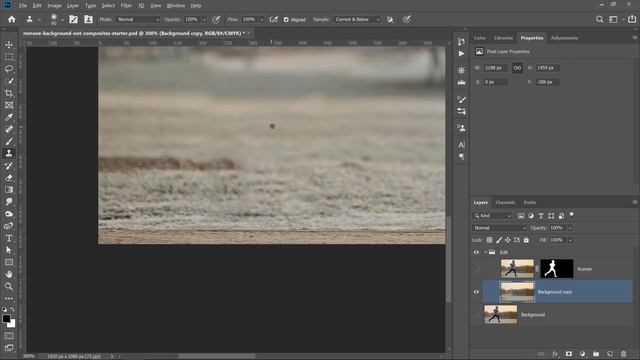
Task: Select the Healing Brush tool
Action: pos(9,129)
